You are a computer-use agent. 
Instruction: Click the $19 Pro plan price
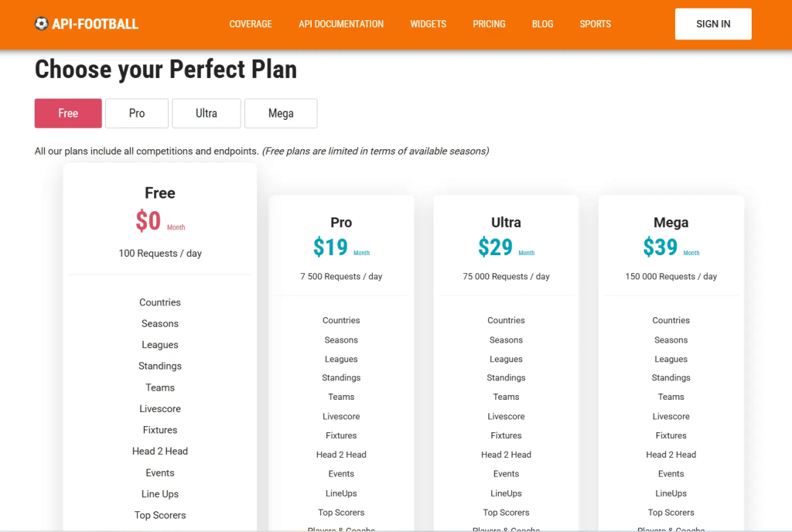pyautogui.click(x=331, y=247)
